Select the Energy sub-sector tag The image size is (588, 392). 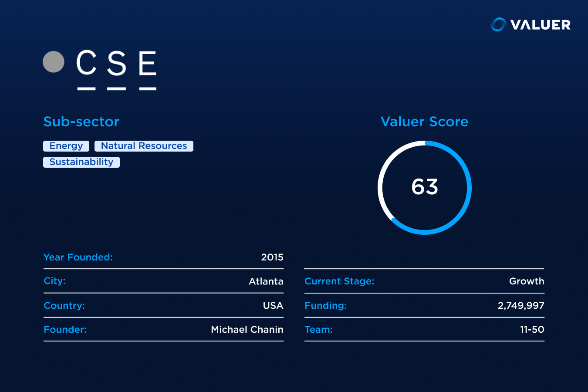66,146
